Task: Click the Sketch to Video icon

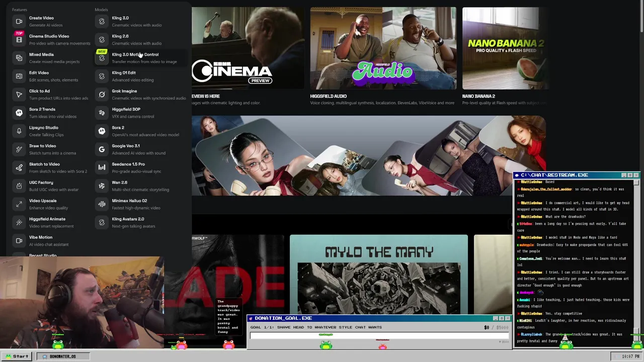Action: (19, 167)
